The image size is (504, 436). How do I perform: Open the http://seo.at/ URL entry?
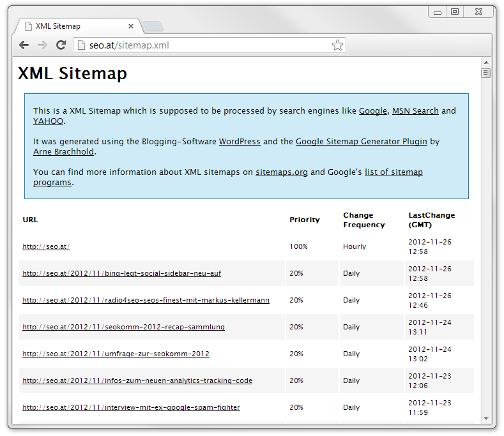46,246
